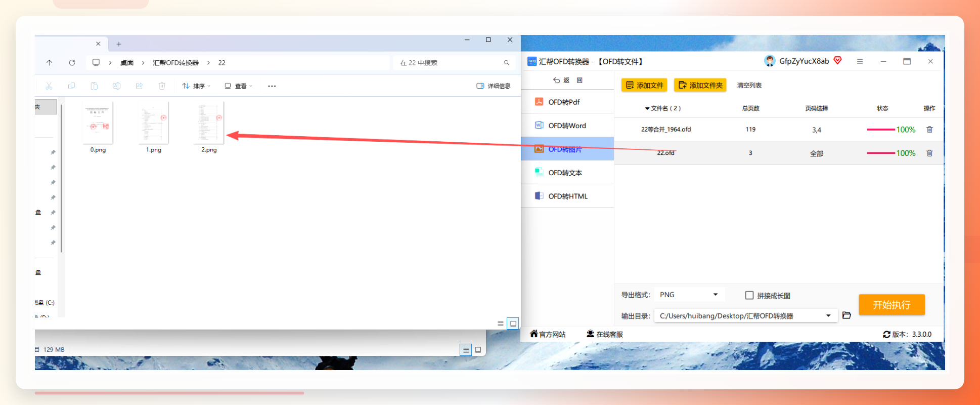Go up one folder level in Explorer

(49, 63)
